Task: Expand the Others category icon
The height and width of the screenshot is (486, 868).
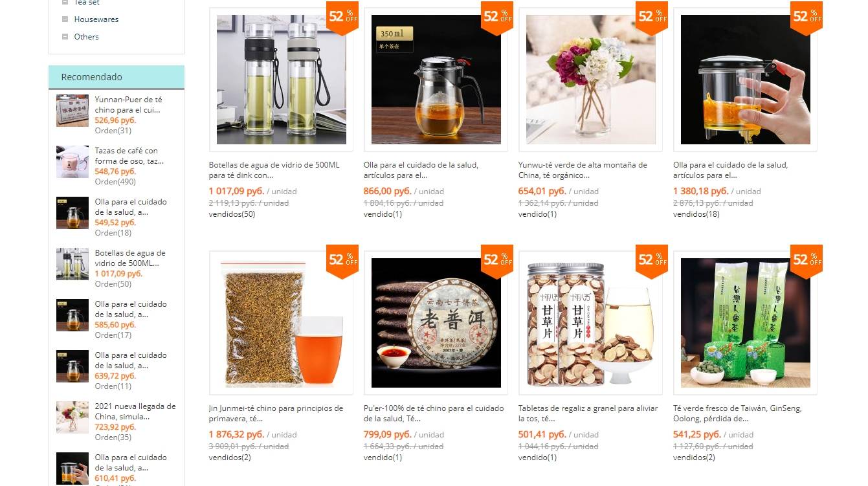Action: click(x=65, y=37)
